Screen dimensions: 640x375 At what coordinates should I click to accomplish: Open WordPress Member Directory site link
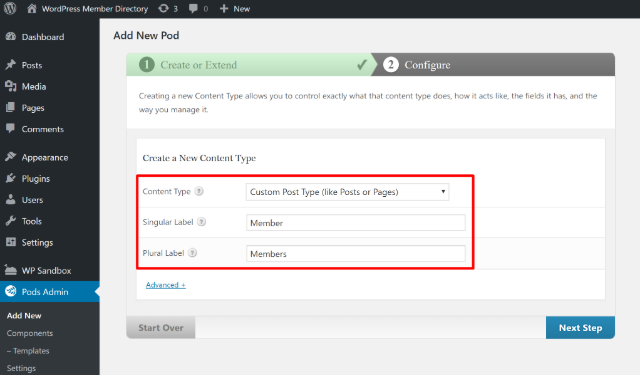[95, 9]
